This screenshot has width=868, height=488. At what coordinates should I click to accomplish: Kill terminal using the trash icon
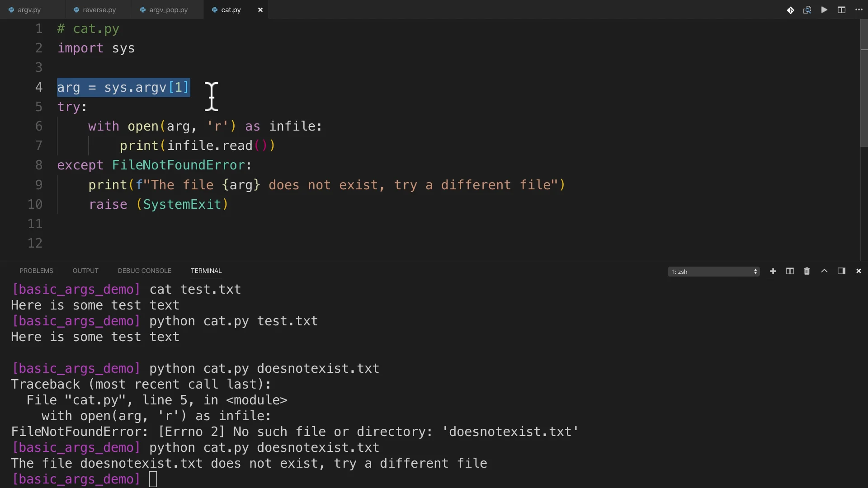pos(807,271)
